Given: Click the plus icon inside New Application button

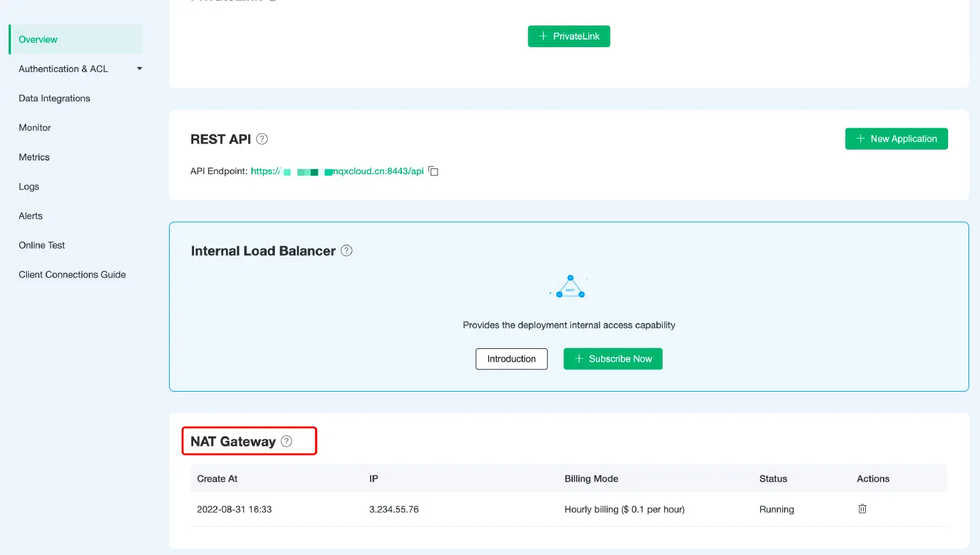Looking at the screenshot, I should point(860,138).
